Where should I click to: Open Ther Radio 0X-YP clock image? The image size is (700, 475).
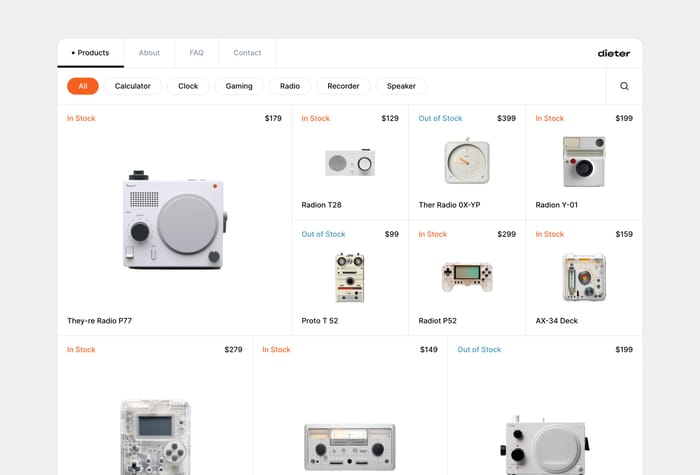tap(467, 161)
